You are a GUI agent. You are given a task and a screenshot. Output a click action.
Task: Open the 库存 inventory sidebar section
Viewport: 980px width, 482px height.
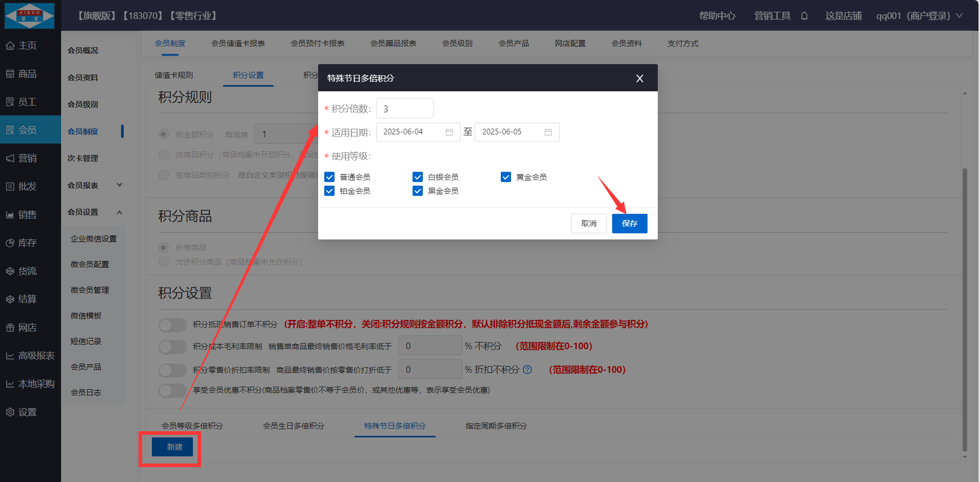(x=28, y=243)
